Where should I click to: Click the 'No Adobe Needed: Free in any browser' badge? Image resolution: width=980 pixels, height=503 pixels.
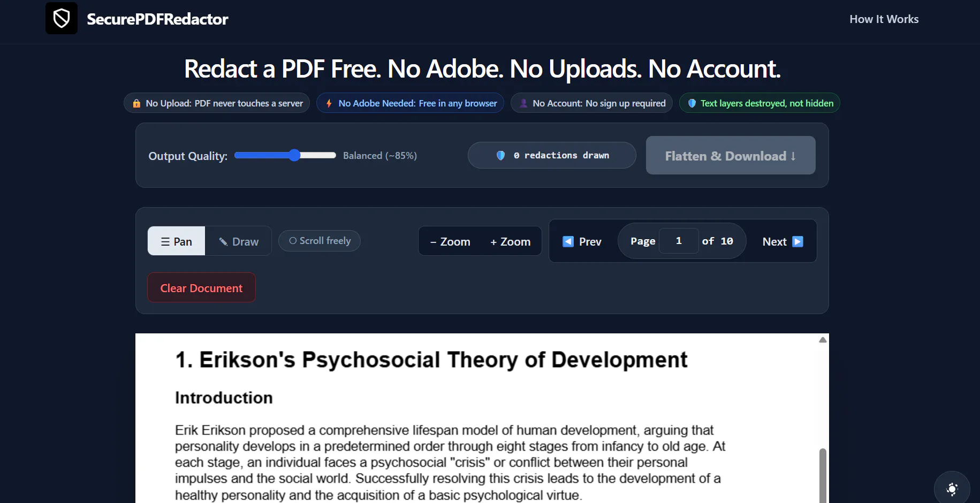point(410,103)
